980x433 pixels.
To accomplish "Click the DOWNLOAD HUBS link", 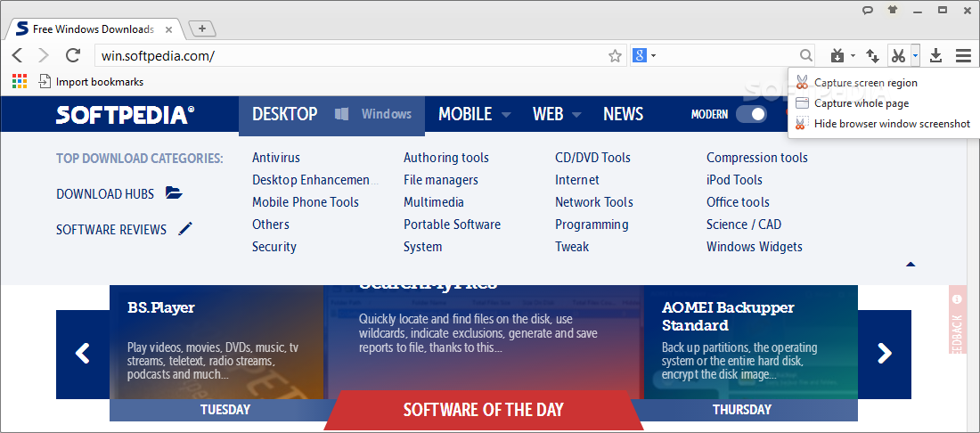I will [105, 193].
